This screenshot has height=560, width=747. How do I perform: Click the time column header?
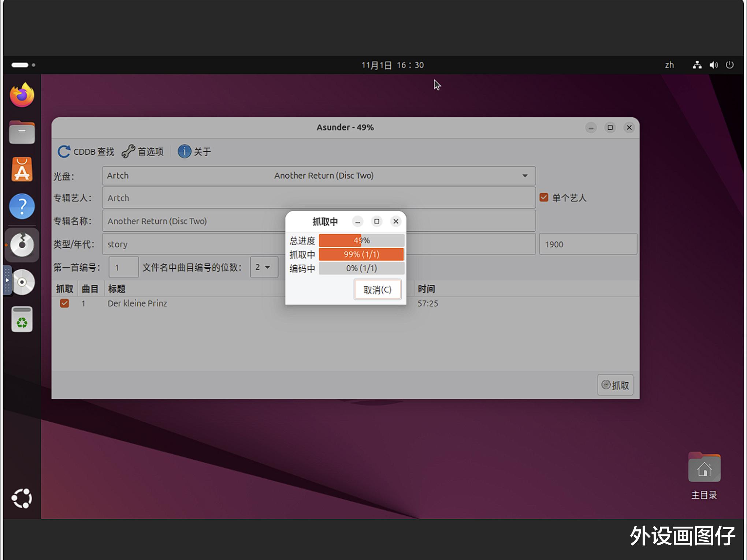coord(426,289)
